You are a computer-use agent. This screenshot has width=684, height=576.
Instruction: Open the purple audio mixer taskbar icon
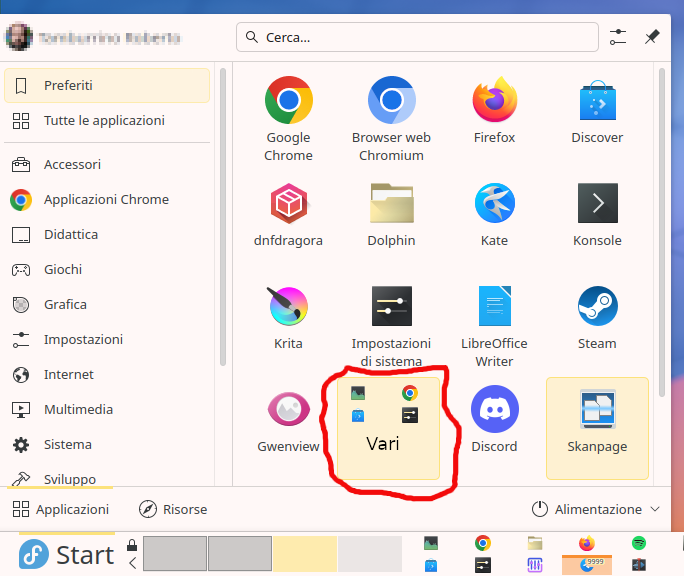(x=535, y=566)
